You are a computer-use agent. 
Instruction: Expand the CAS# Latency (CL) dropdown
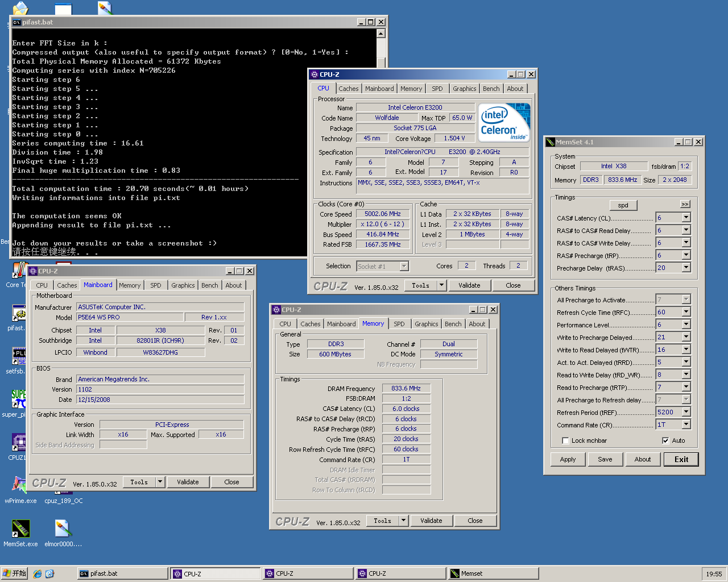point(686,218)
